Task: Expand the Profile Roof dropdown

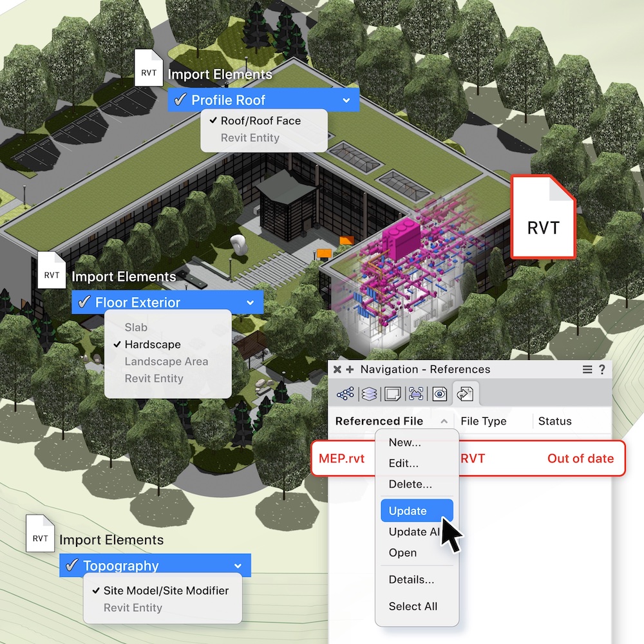Action: click(346, 100)
